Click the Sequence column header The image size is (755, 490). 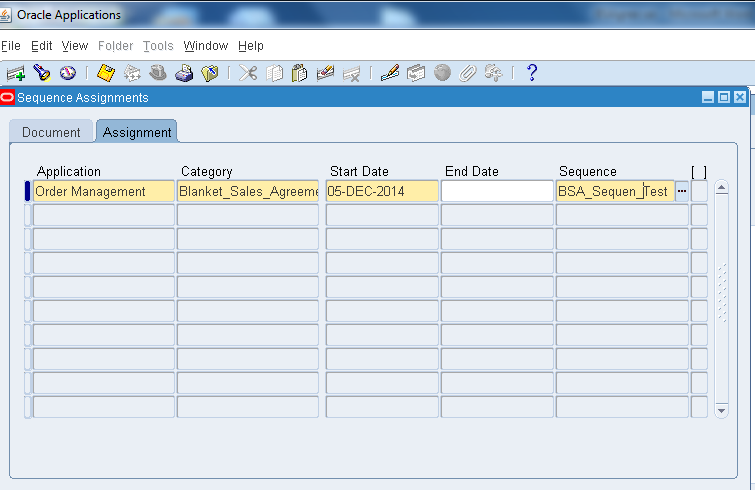tap(587, 171)
